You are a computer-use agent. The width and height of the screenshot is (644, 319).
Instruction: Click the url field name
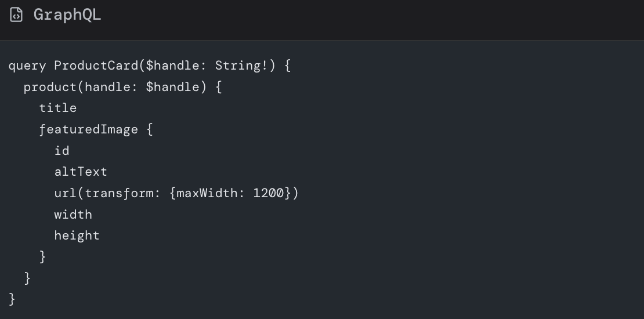(65, 193)
